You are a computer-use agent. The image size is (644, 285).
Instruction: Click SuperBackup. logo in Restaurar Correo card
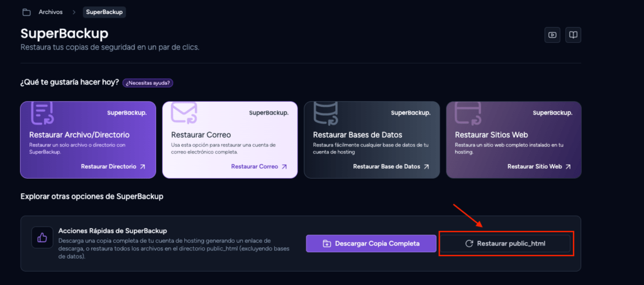coord(269,113)
